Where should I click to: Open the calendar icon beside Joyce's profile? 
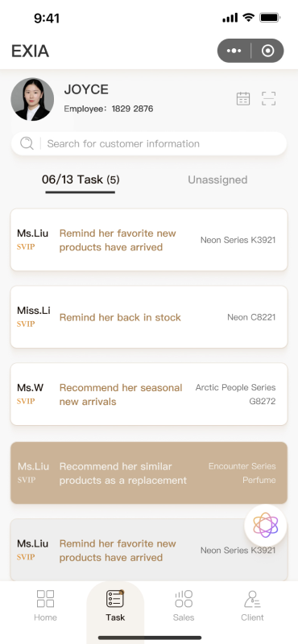pyautogui.click(x=243, y=98)
